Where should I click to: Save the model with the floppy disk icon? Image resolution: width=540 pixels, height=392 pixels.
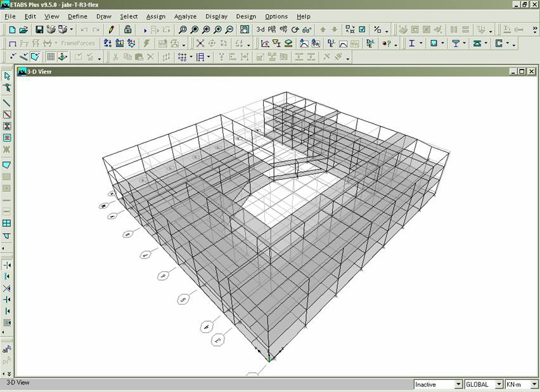(x=39, y=30)
